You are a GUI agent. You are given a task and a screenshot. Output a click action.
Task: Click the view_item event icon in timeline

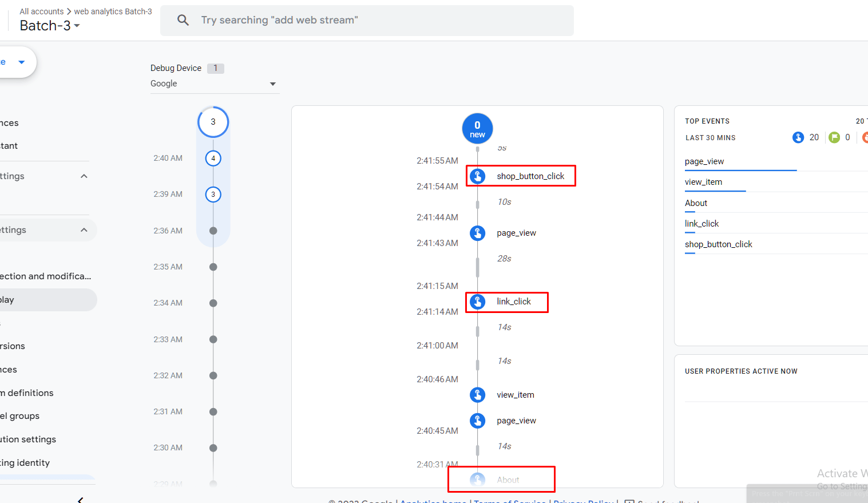tap(477, 395)
